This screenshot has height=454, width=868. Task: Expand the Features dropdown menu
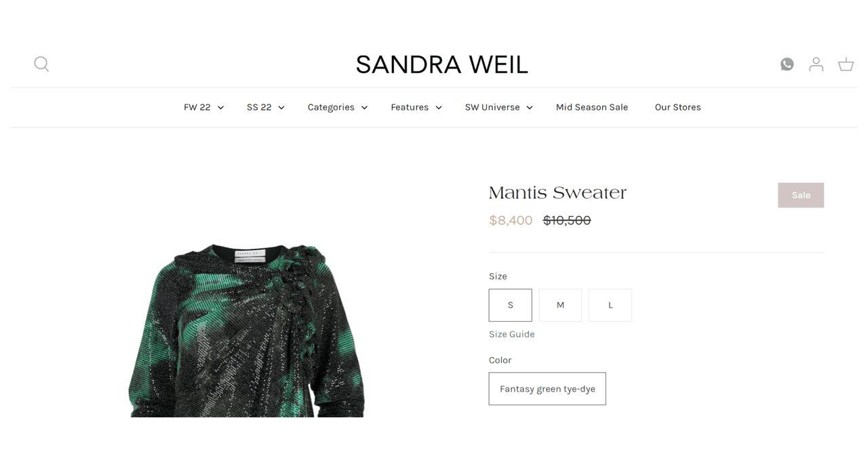click(416, 107)
